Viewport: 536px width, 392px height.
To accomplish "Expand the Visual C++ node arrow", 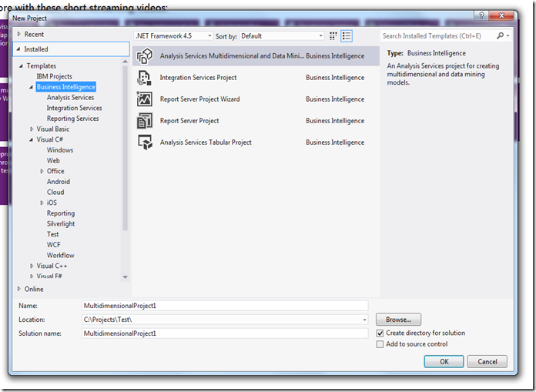I will [32, 266].
